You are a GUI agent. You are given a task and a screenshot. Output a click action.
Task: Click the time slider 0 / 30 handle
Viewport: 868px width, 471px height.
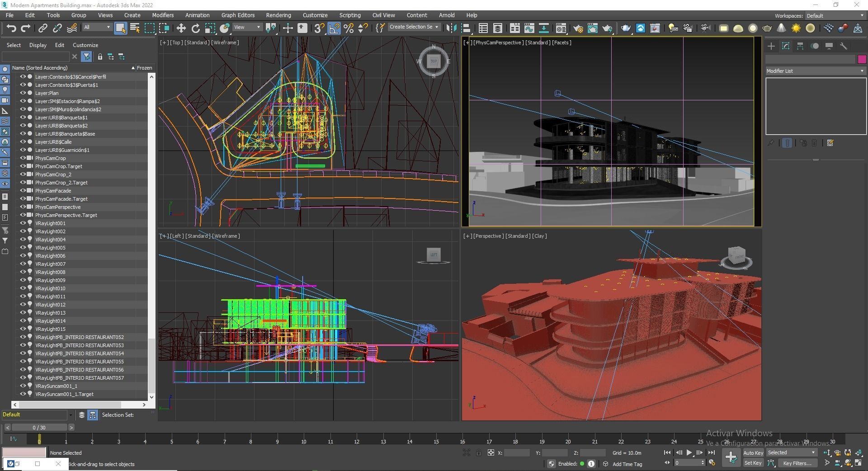[x=39, y=427]
